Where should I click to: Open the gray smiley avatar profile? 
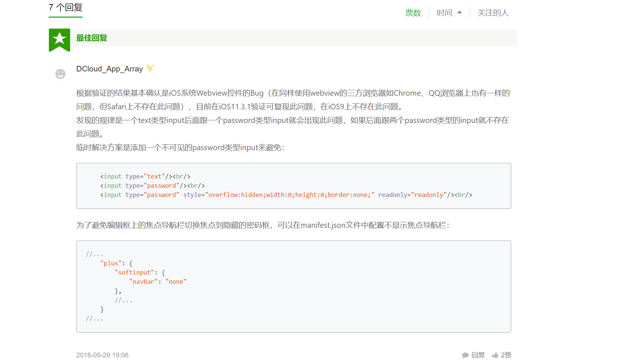pos(60,74)
